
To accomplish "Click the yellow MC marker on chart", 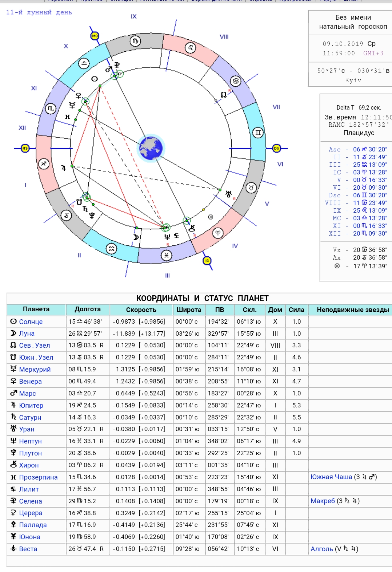I will click(x=95, y=36).
